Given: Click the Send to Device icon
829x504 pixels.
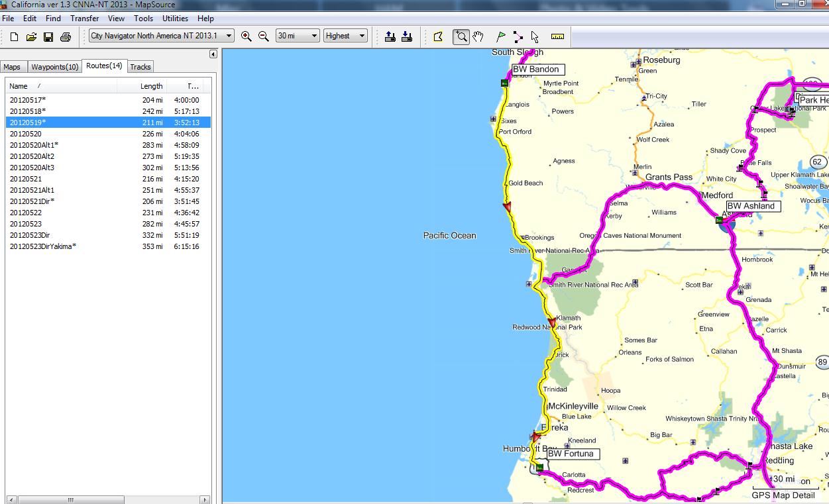Looking at the screenshot, I should pos(390,36).
